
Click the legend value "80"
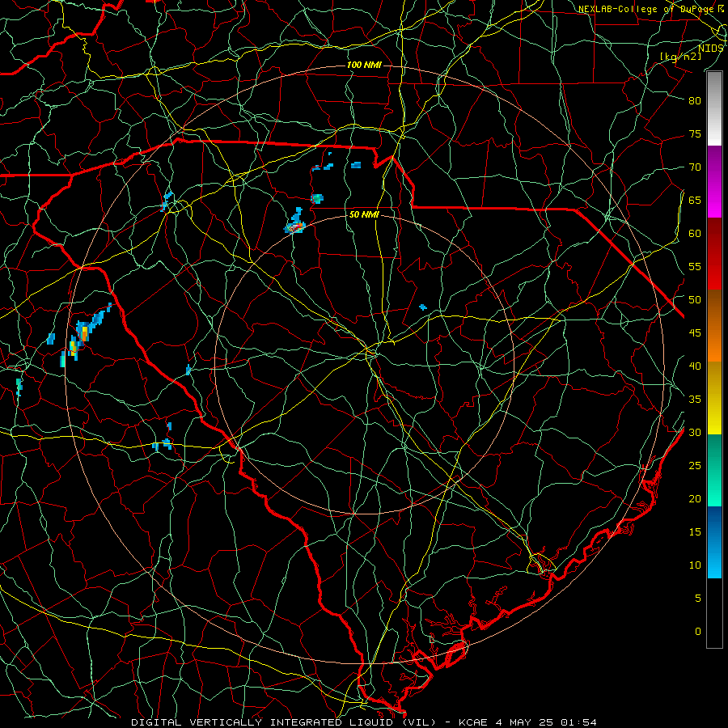pos(695,101)
